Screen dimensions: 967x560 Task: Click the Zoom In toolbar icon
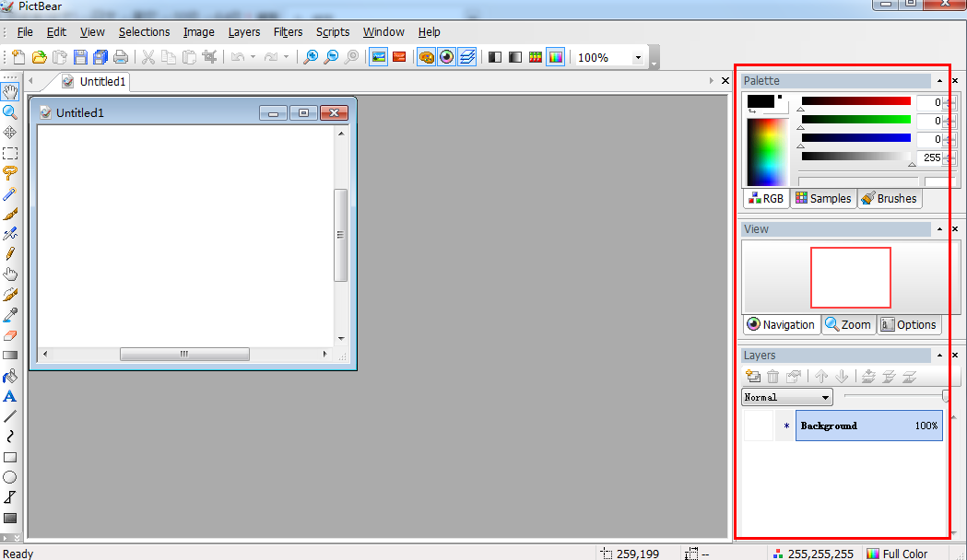(x=311, y=57)
